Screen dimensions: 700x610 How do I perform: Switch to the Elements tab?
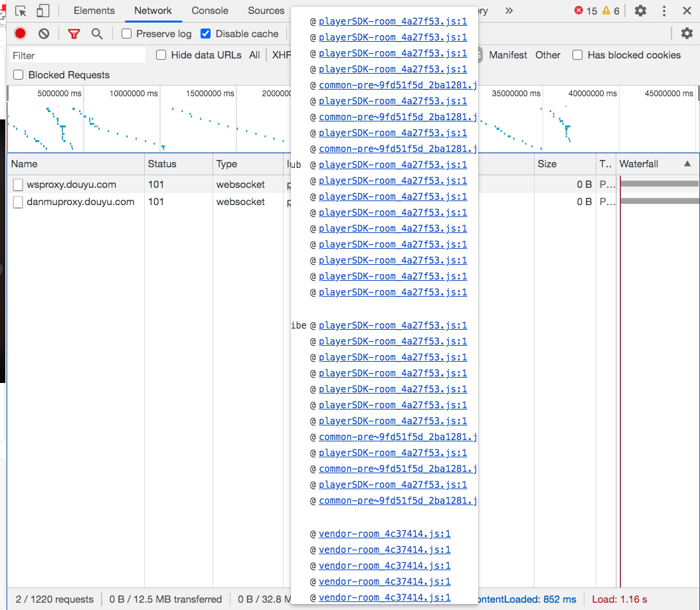[x=94, y=11]
